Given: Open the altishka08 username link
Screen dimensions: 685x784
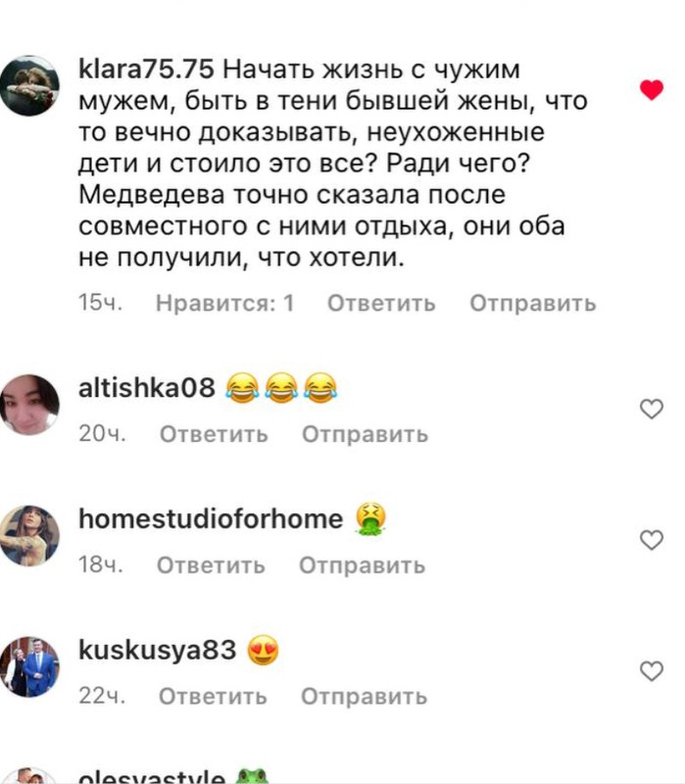Looking at the screenshot, I should [147, 387].
